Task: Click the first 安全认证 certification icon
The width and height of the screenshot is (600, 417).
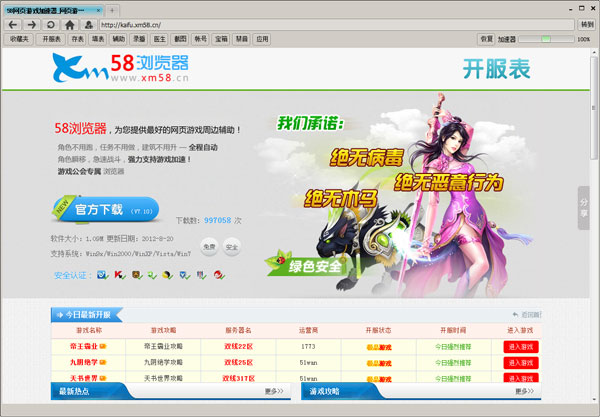Action: coord(102,275)
